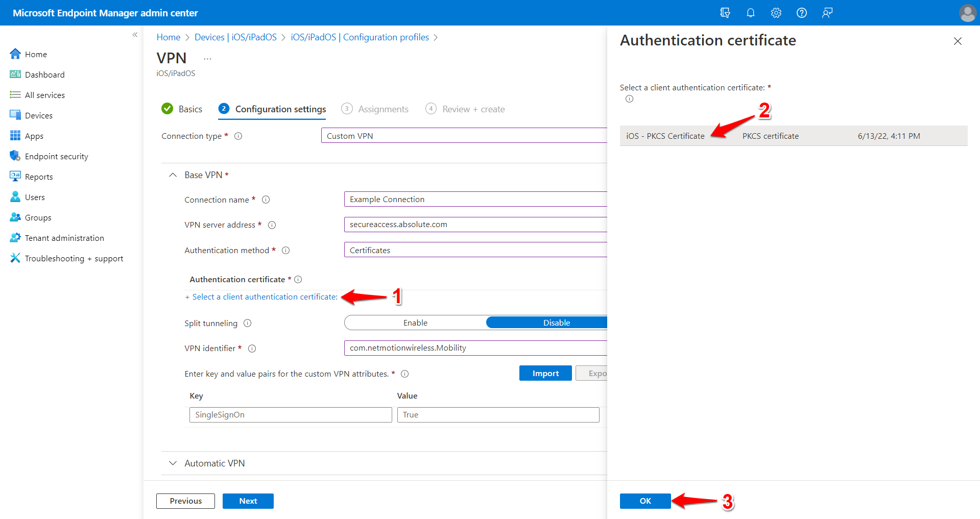
Task: Open the Review + create step
Action: pos(473,109)
